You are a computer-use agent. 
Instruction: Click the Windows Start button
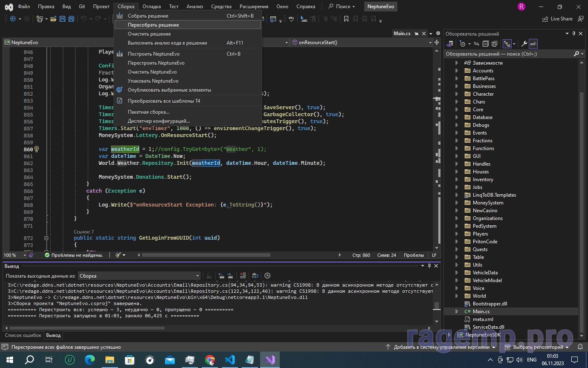tap(10, 360)
